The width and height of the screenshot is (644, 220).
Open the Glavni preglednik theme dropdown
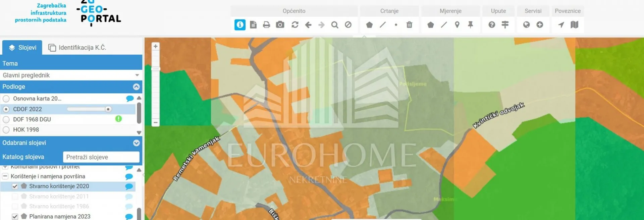click(71, 75)
